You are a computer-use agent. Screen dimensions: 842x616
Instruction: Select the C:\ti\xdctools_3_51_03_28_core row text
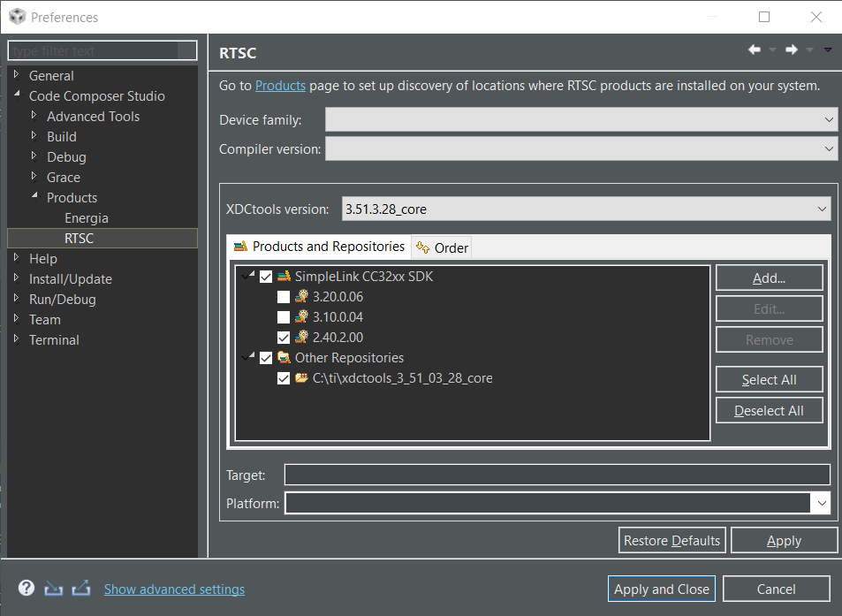click(402, 378)
